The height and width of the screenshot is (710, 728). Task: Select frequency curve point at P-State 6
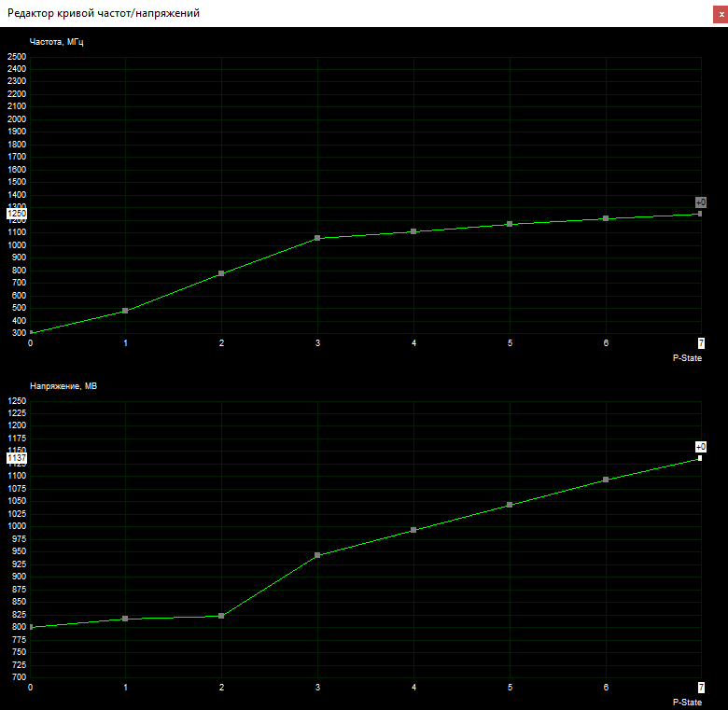pos(606,218)
